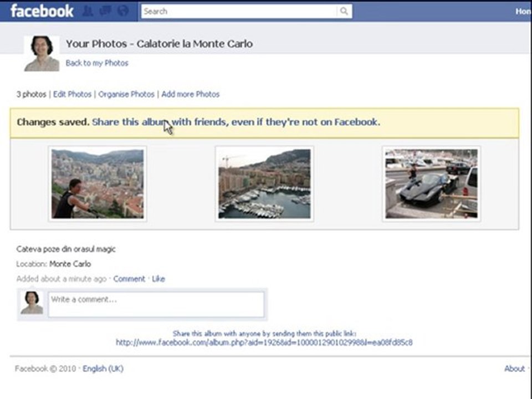532x399 pixels.
Task: Open messages icon in header
Action: [105, 11]
